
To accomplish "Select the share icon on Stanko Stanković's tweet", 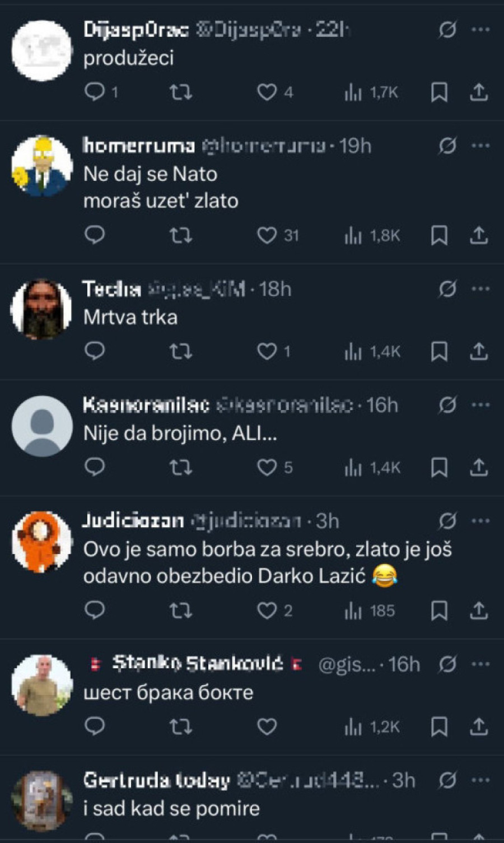I will tap(480, 726).
